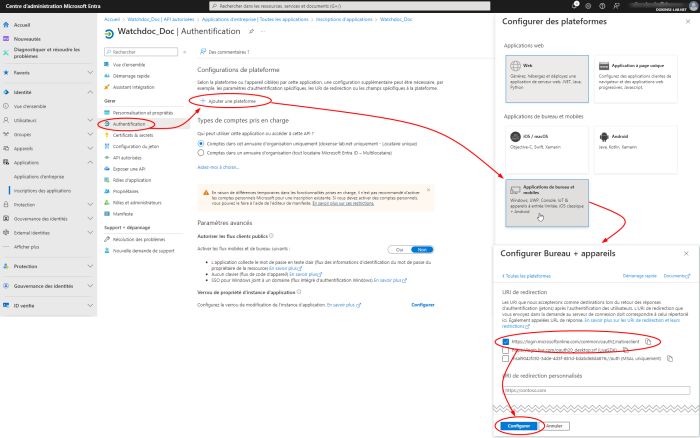Copy the nativeclient redirect URI
Screen dimensions: 700x438
647,341
